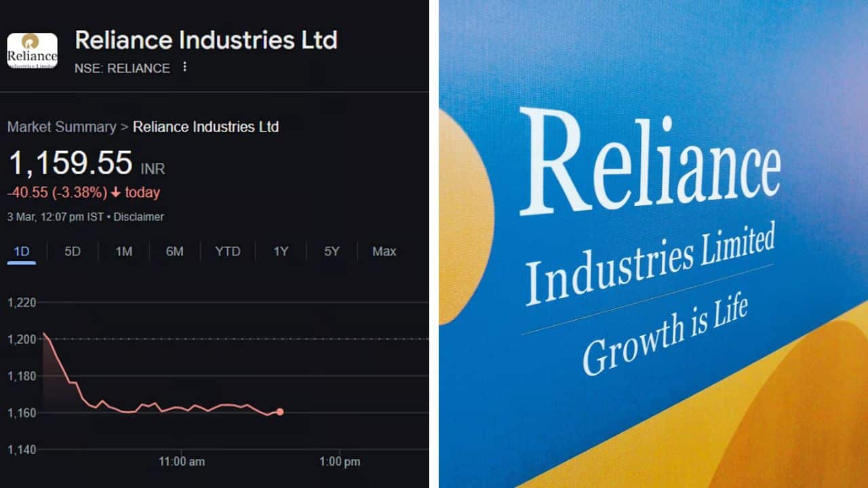Switch to the YTD chart view
Viewport: 868px width, 488px height.
coord(227,251)
